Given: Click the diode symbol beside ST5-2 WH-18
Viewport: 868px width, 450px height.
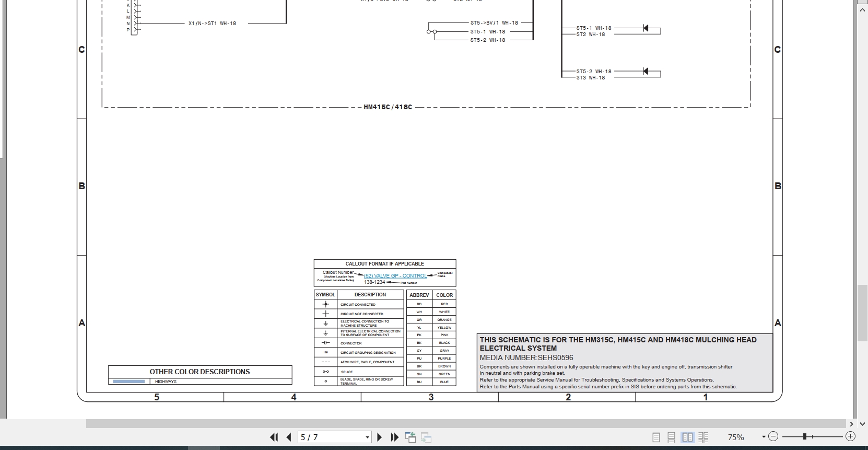Looking at the screenshot, I should pyautogui.click(x=646, y=72).
